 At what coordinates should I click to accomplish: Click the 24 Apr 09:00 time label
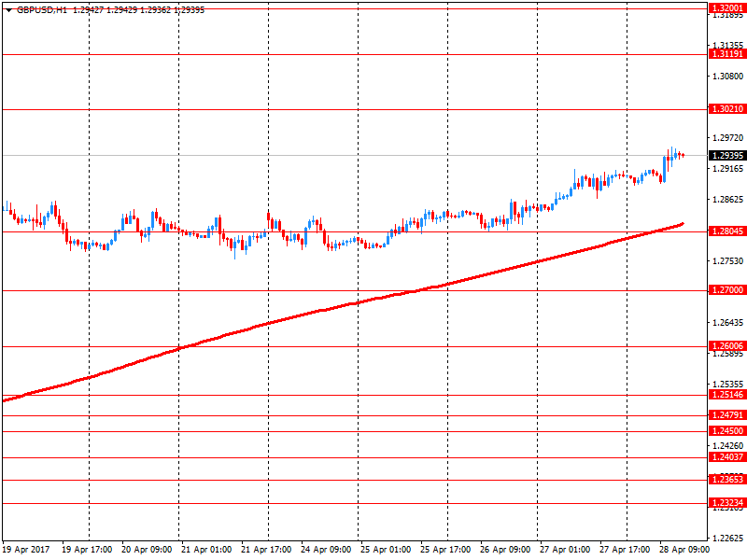[326, 550]
